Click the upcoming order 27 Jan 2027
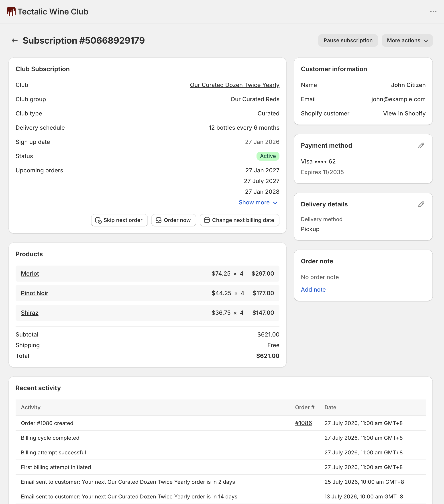Image resolution: width=444 pixels, height=504 pixels. [262, 170]
